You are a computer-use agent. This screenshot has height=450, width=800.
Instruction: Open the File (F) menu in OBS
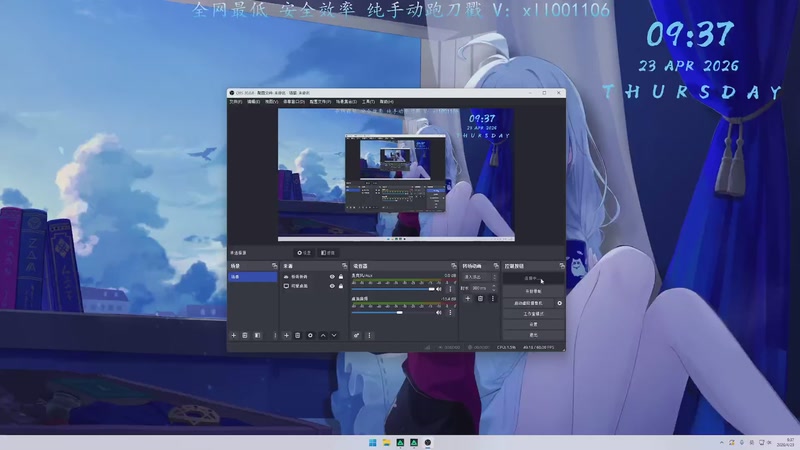coord(235,102)
